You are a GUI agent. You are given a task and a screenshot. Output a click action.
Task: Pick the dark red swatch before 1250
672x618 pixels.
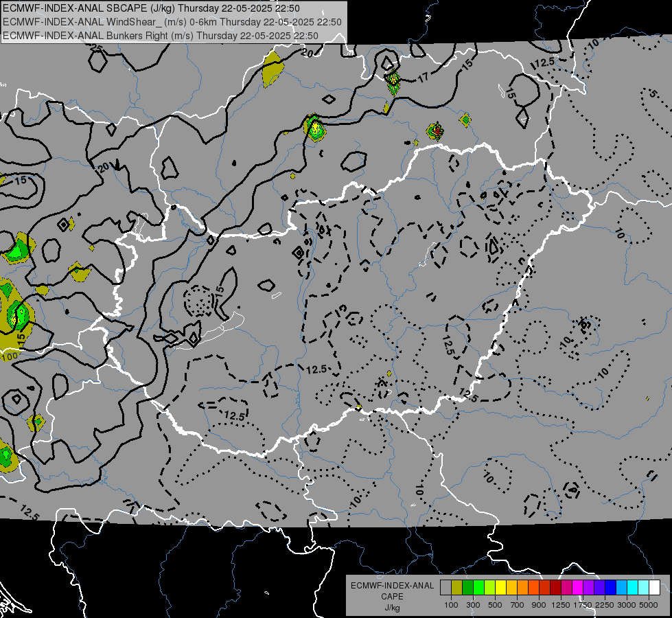tap(555, 588)
